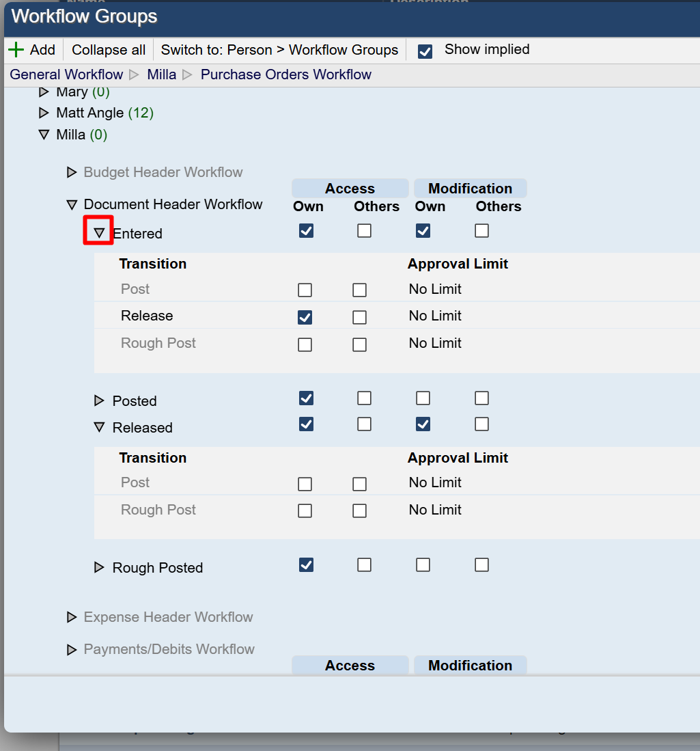Image resolution: width=700 pixels, height=751 pixels.
Task: Expand Budget Header Workflow arrow
Action: click(72, 172)
